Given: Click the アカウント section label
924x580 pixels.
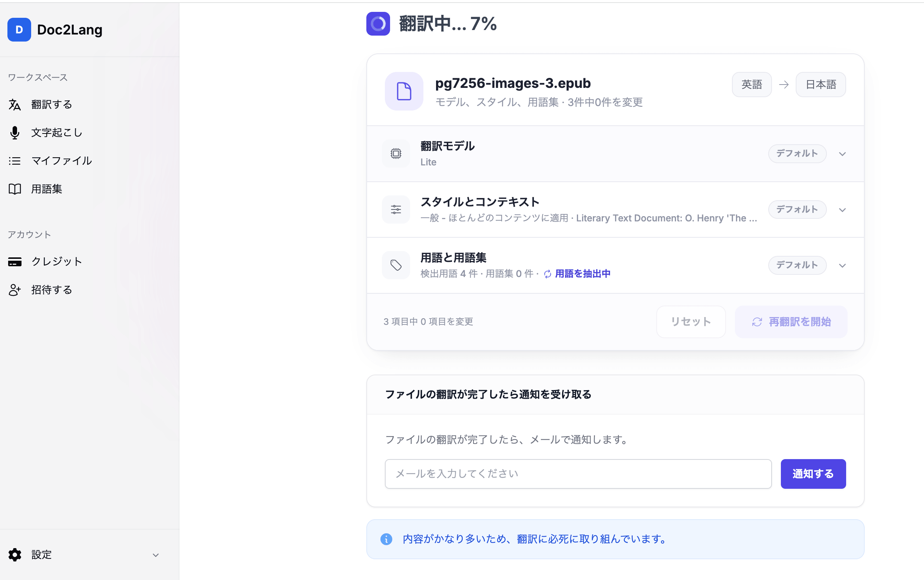Looking at the screenshot, I should tap(29, 234).
